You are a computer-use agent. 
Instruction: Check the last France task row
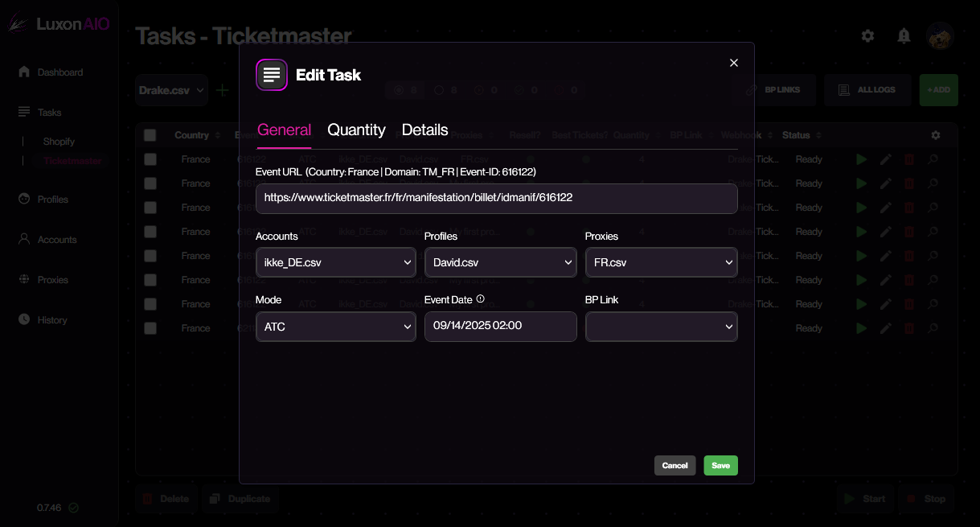pyautogui.click(x=150, y=328)
